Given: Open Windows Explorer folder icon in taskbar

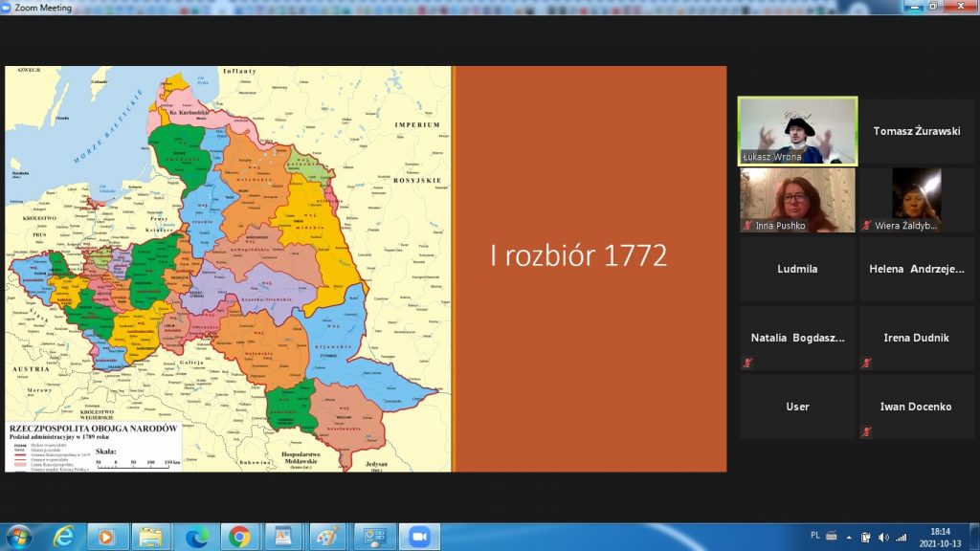Looking at the screenshot, I should click(150, 537).
